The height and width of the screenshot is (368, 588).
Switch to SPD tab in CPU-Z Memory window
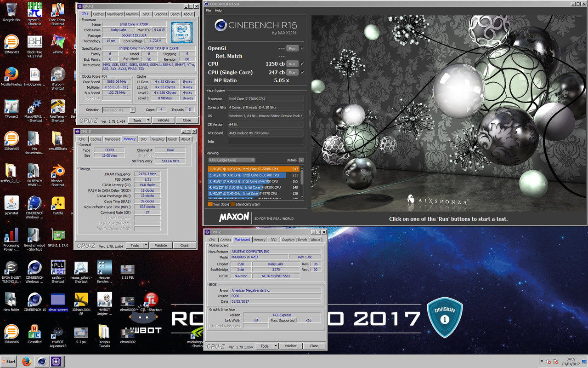(143, 139)
